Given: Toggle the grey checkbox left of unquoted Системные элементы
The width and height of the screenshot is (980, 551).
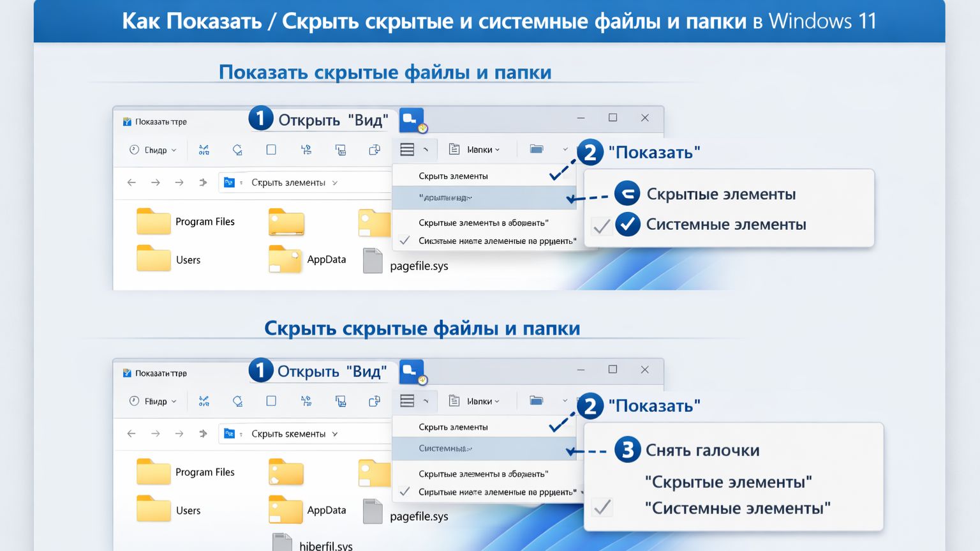Looking at the screenshot, I should [601, 226].
